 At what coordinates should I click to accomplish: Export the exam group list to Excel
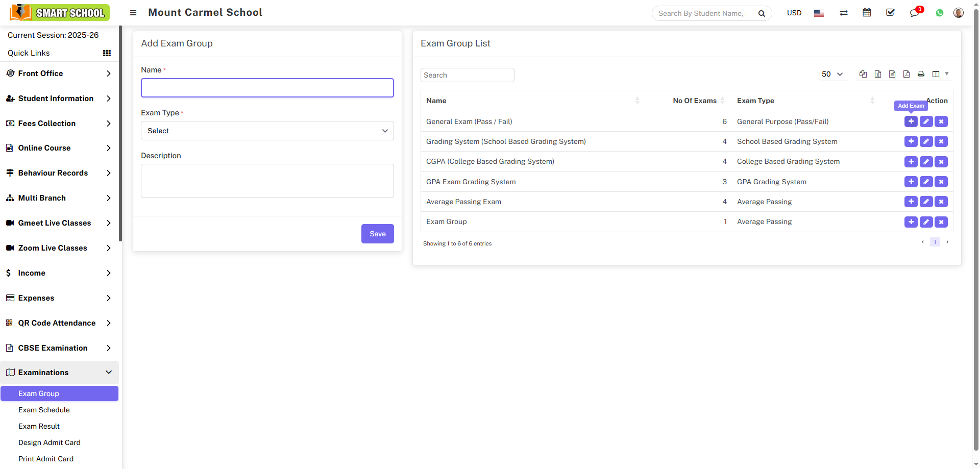coord(878,75)
